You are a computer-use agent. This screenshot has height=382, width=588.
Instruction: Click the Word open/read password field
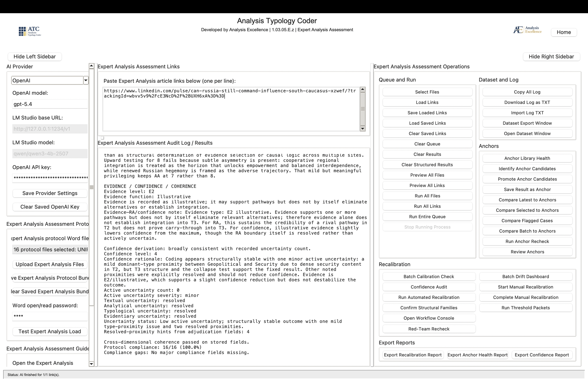[50, 316]
